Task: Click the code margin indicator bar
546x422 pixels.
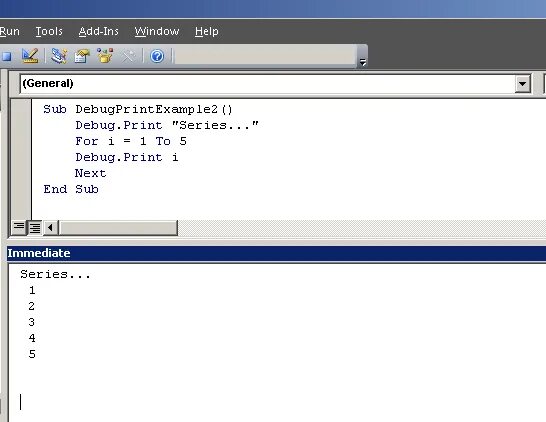Action: tap(21, 159)
